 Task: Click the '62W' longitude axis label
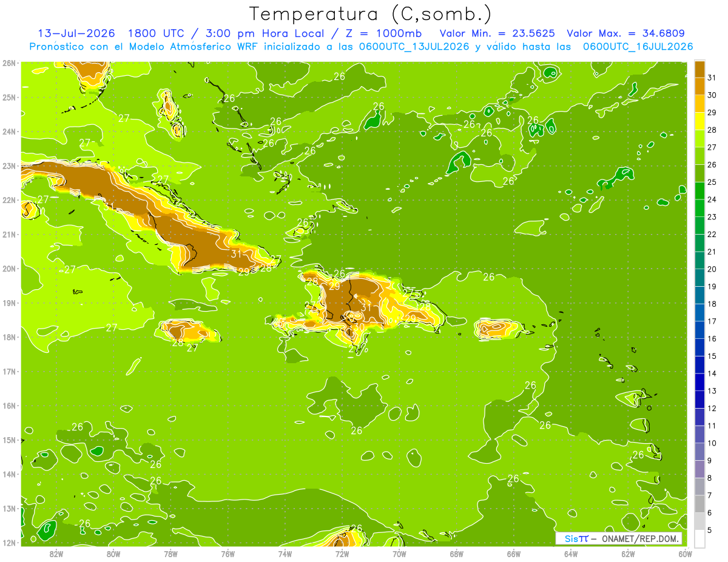(628, 554)
